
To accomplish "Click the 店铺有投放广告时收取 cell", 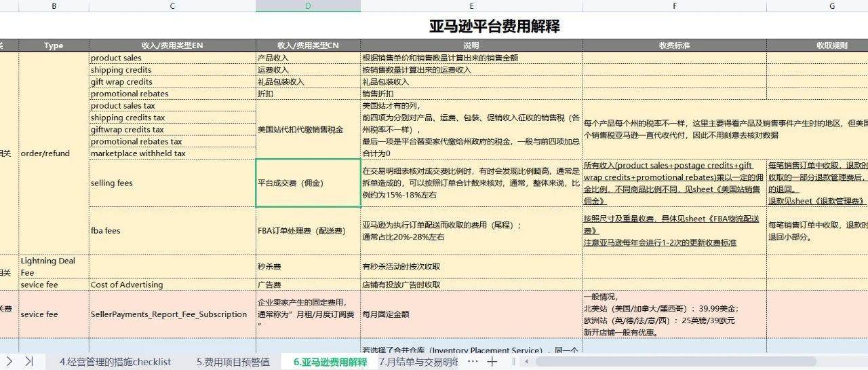I will (x=471, y=284).
